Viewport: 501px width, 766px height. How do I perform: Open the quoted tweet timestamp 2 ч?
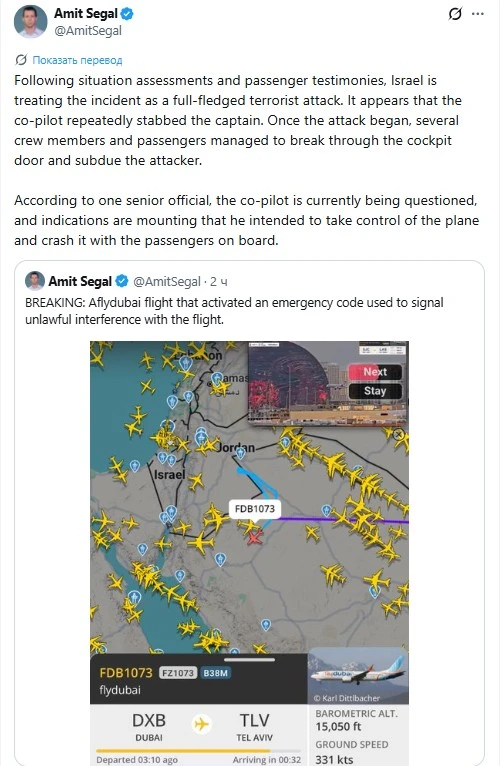(x=219, y=281)
